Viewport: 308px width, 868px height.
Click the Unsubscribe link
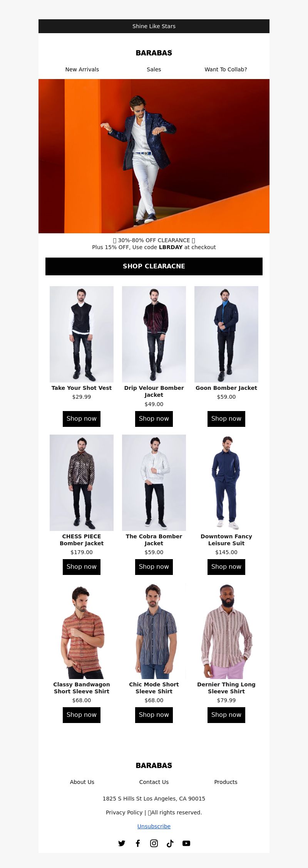(154, 826)
